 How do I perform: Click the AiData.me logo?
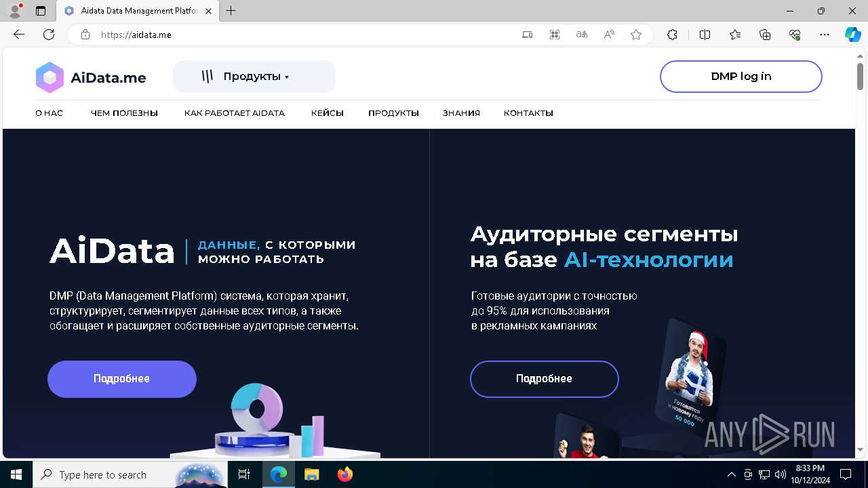(x=91, y=77)
